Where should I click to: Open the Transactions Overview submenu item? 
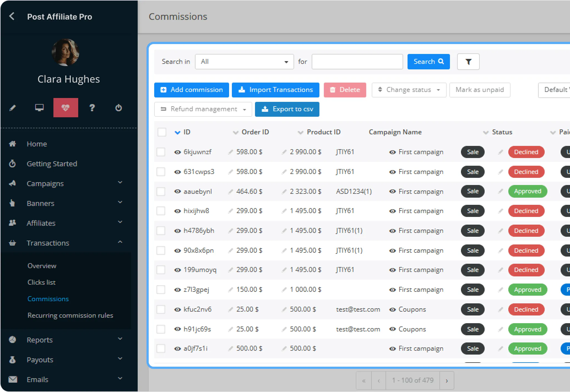pyautogui.click(x=42, y=266)
